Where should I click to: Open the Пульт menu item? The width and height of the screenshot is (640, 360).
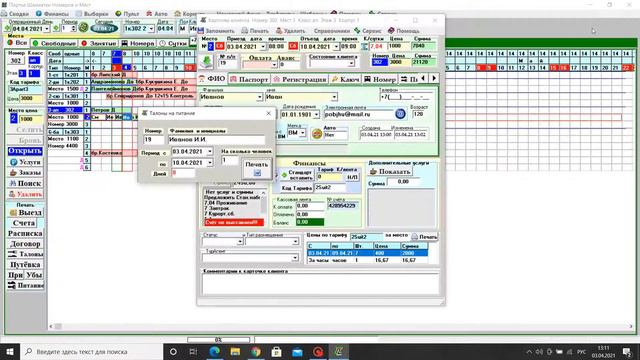pos(127,14)
